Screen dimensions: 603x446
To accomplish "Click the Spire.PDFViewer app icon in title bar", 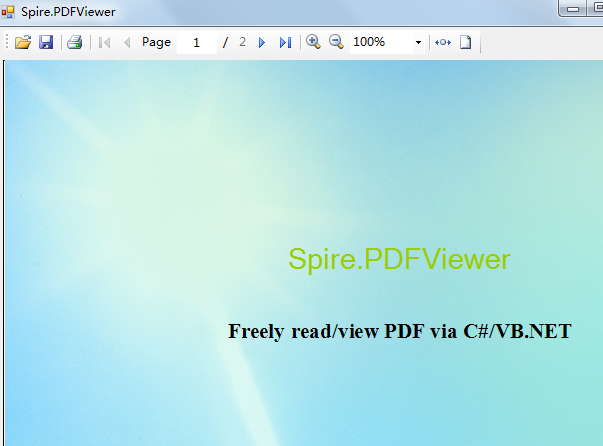I will [x=8, y=12].
